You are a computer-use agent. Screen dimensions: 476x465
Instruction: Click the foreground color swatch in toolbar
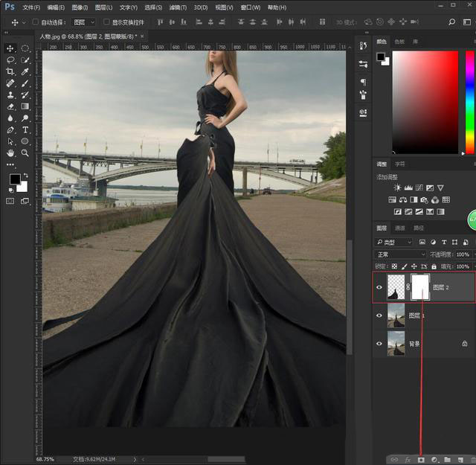pos(14,179)
